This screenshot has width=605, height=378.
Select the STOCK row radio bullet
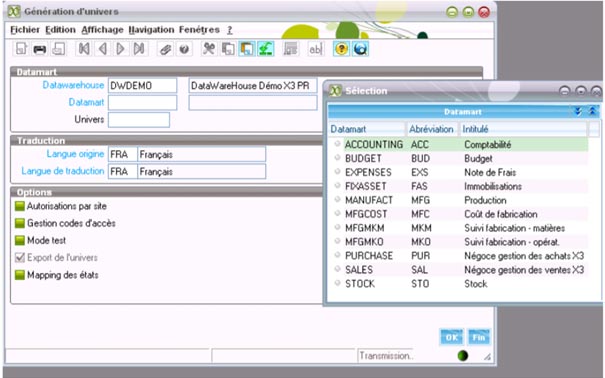[x=338, y=283]
